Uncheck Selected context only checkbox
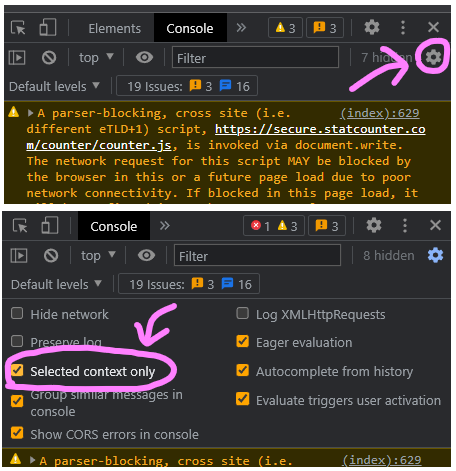Image resolution: width=456 pixels, height=471 pixels. 17,370
